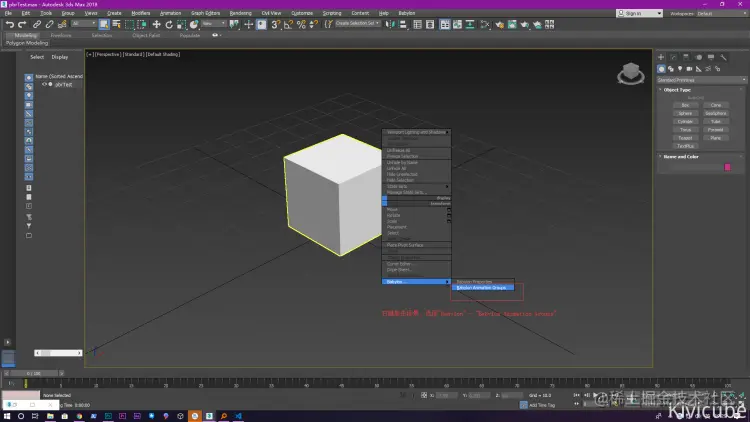Open the Create Selection Set dropdown
The height and width of the screenshot is (422, 750).
357,23
